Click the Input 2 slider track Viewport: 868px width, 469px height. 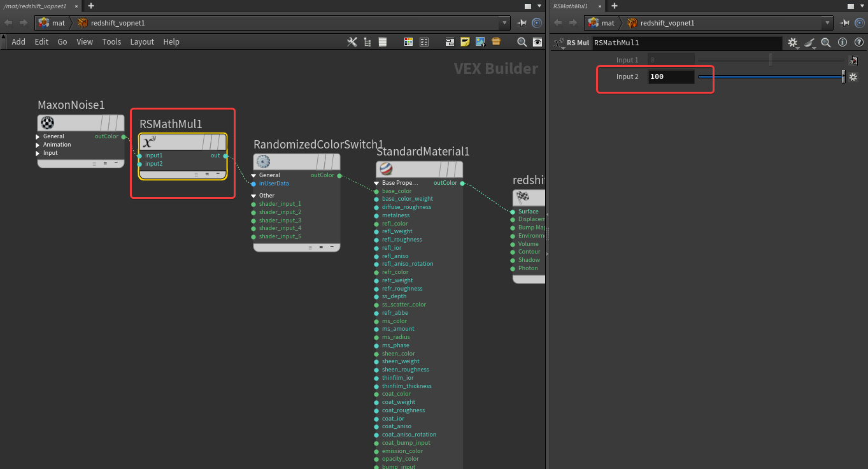coord(771,77)
